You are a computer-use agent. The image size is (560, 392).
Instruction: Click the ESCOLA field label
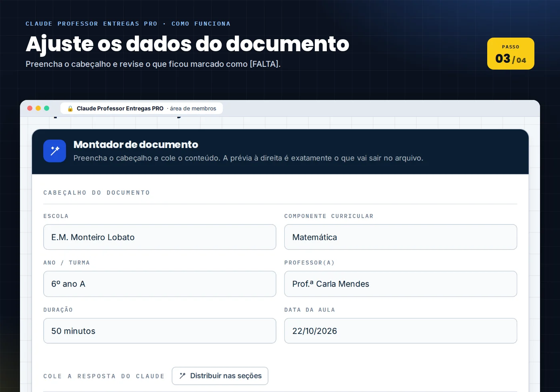(56, 216)
